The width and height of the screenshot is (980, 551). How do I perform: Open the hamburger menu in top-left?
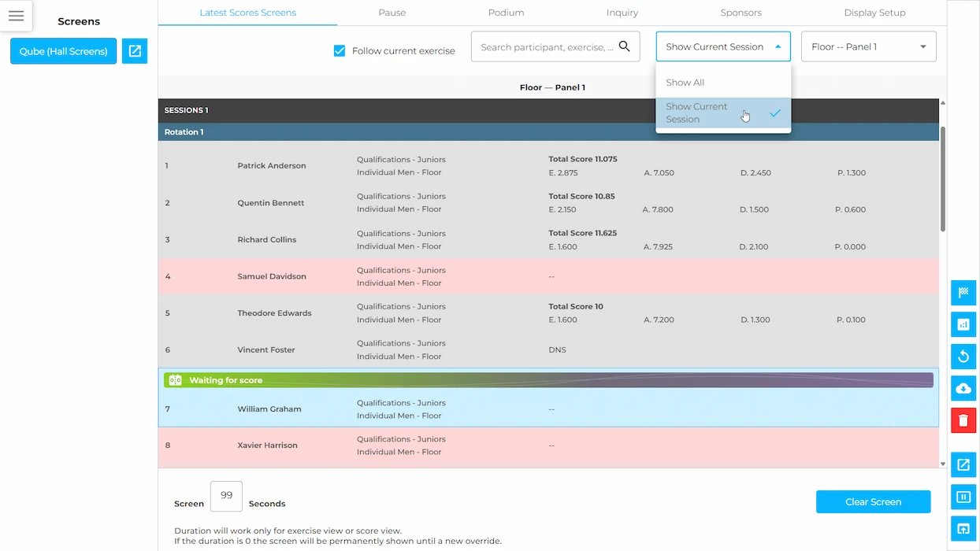click(16, 16)
